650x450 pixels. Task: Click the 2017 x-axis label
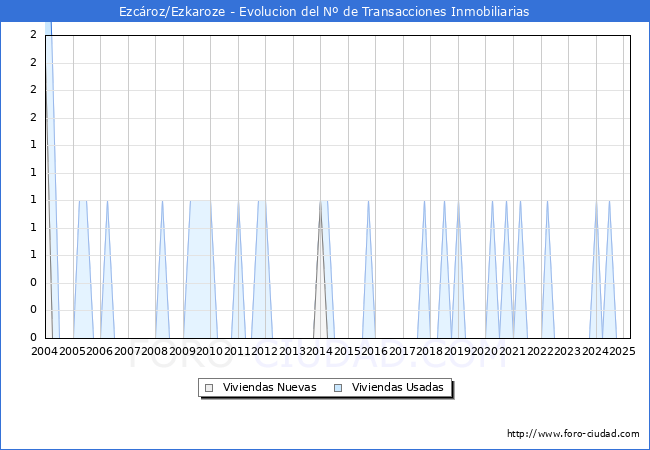pyautogui.click(x=403, y=351)
